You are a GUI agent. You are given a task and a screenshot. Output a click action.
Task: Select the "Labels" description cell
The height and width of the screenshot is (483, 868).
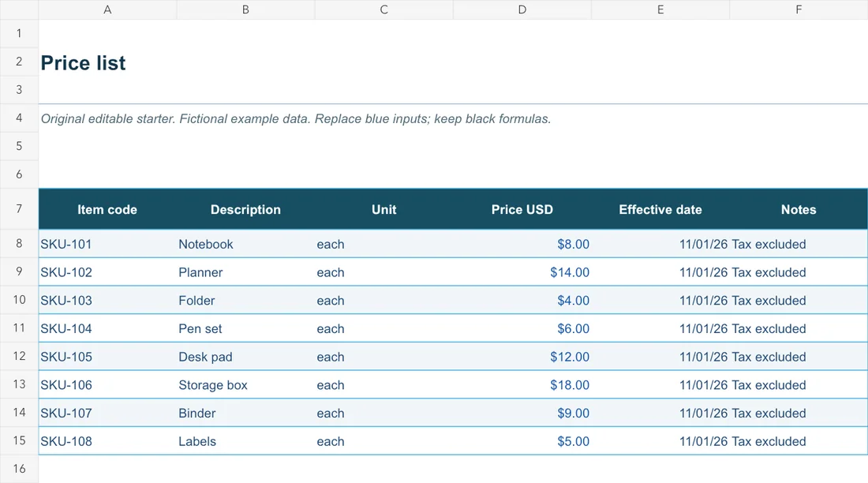pyautogui.click(x=245, y=441)
